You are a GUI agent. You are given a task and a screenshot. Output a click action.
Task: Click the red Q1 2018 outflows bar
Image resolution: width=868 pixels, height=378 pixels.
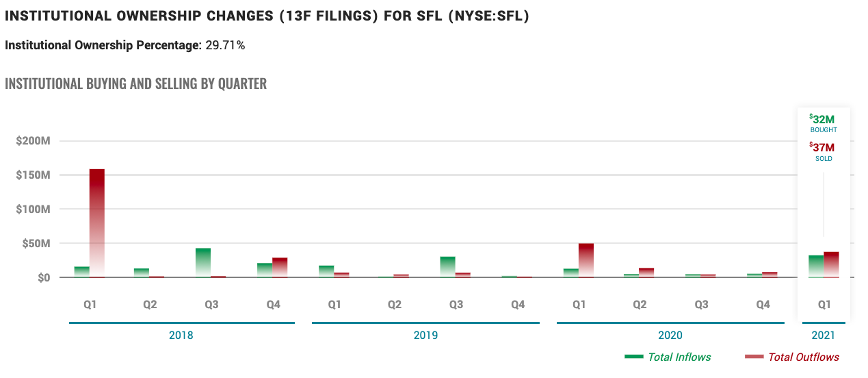pos(97,223)
